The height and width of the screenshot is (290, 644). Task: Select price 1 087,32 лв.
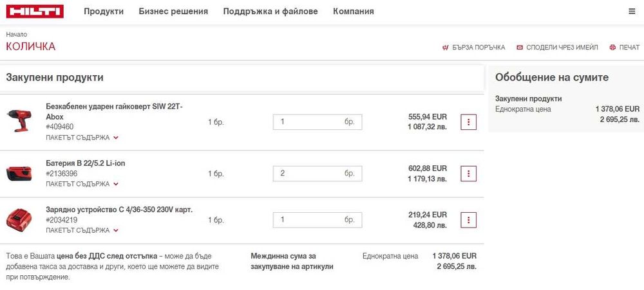point(427,127)
